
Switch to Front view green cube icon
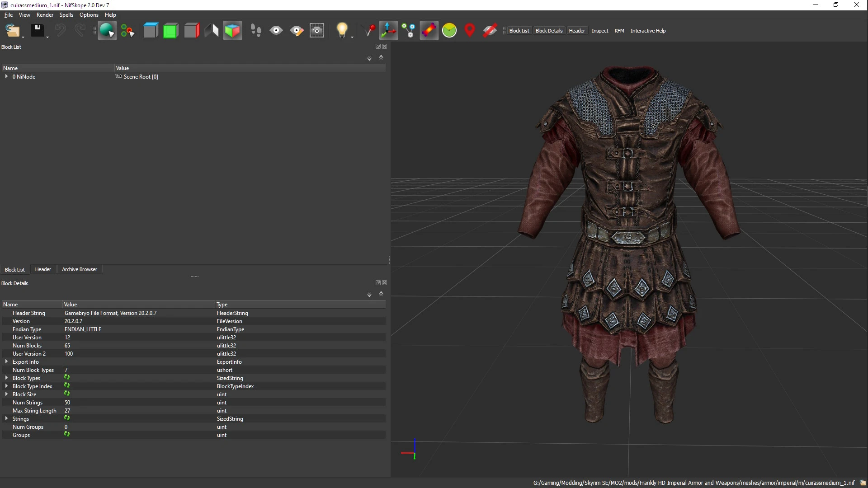pyautogui.click(x=171, y=31)
